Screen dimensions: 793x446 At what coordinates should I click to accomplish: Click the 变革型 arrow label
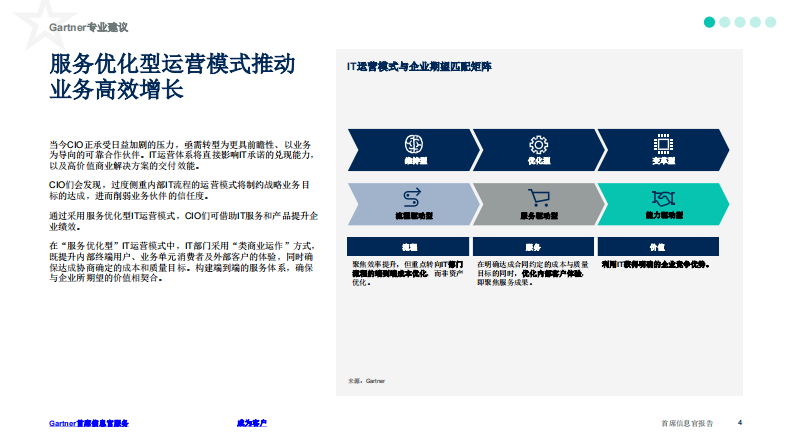pyautogui.click(x=664, y=161)
